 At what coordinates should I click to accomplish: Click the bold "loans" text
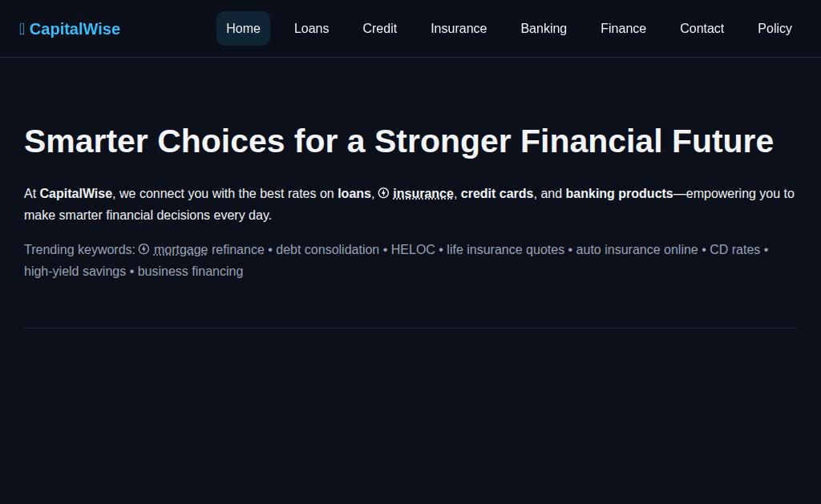coord(354,194)
